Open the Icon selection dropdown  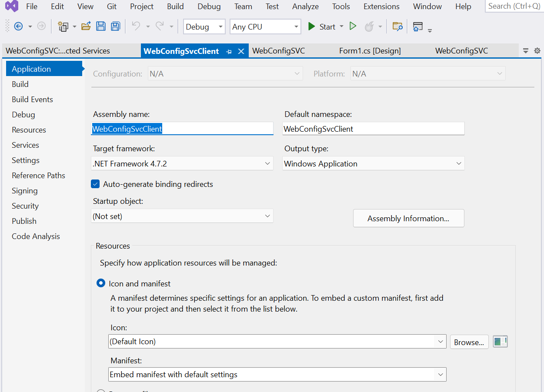(277, 341)
